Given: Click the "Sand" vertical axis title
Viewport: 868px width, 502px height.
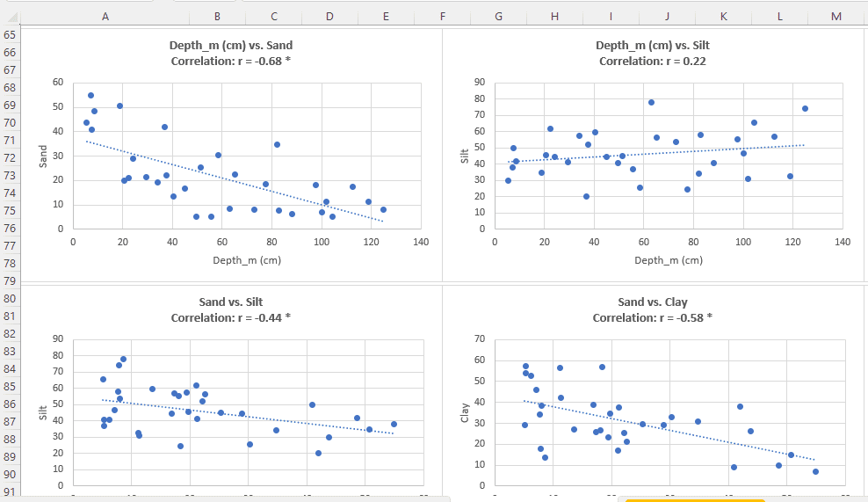Looking at the screenshot, I should [x=43, y=156].
